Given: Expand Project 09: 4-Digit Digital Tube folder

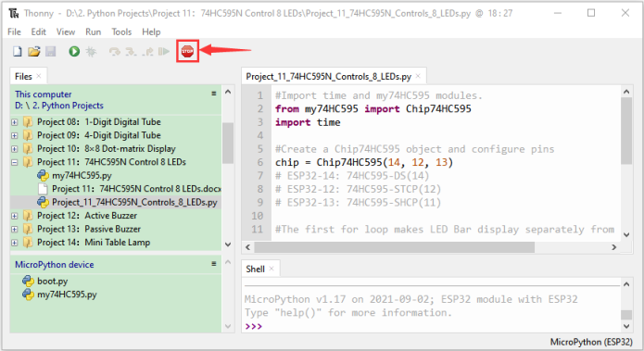Looking at the screenshot, I should [x=15, y=135].
